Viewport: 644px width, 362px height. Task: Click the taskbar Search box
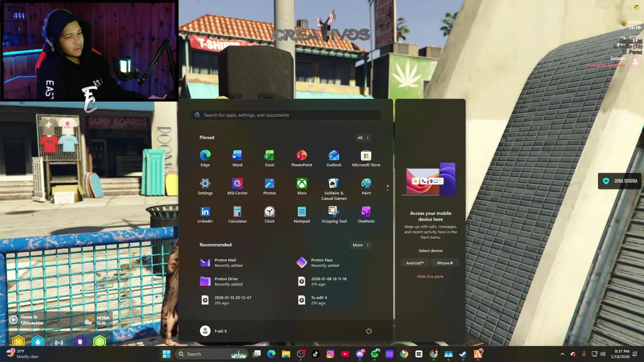[211, 354]
